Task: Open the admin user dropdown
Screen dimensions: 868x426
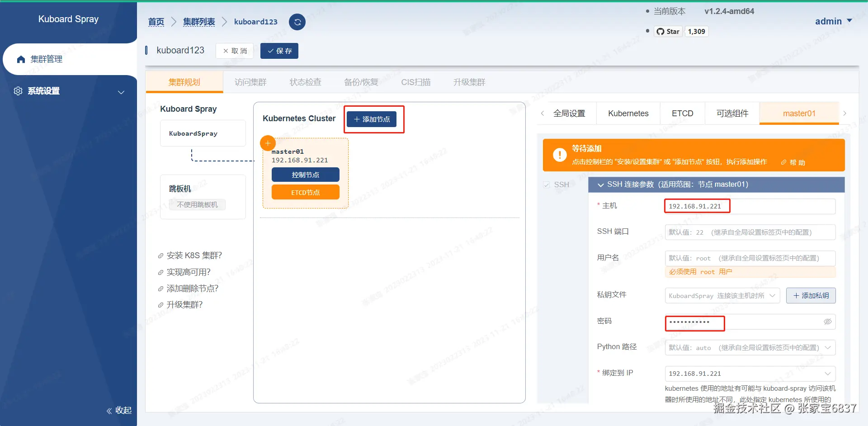Action: click(834, 21)
